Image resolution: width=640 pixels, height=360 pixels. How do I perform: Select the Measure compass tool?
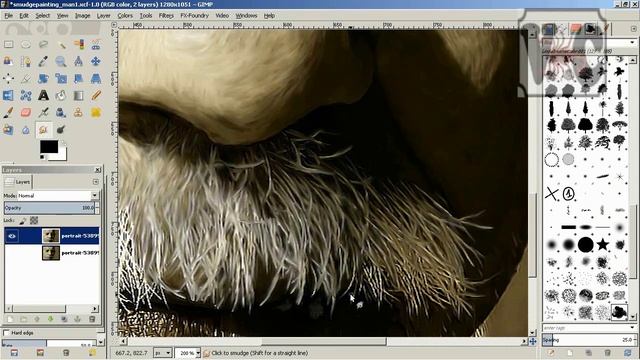[78, 62]
